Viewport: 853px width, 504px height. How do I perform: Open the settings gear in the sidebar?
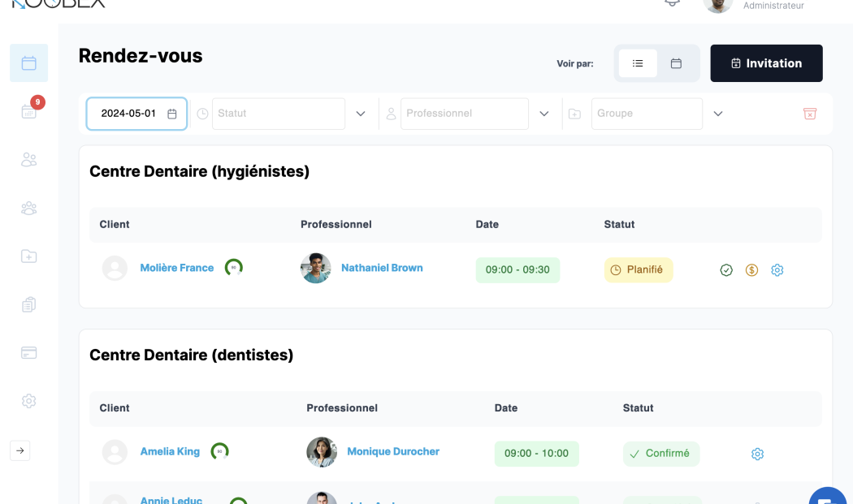[x=28, y=401]
